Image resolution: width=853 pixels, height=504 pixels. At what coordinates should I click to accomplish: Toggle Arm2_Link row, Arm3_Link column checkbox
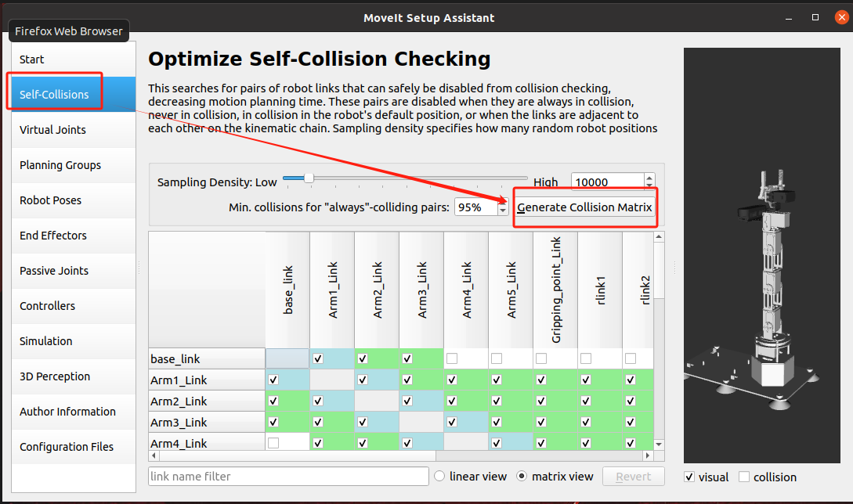407,401
